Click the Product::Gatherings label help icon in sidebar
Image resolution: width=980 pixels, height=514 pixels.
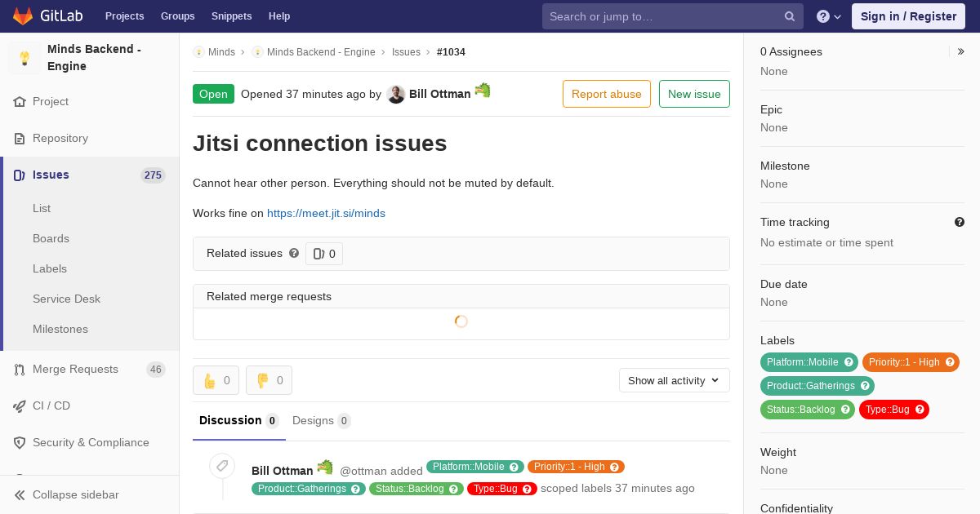865,386
